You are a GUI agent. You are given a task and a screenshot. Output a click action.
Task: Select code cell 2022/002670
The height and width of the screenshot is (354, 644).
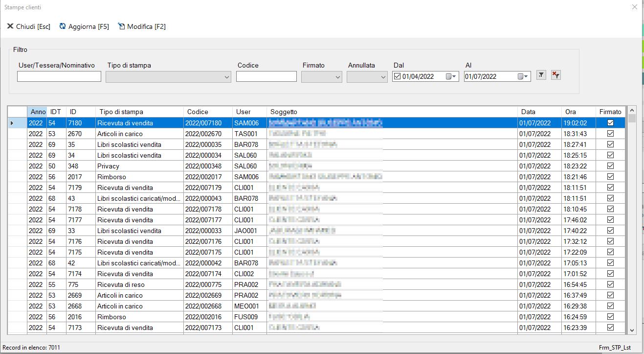pos(208,134)
